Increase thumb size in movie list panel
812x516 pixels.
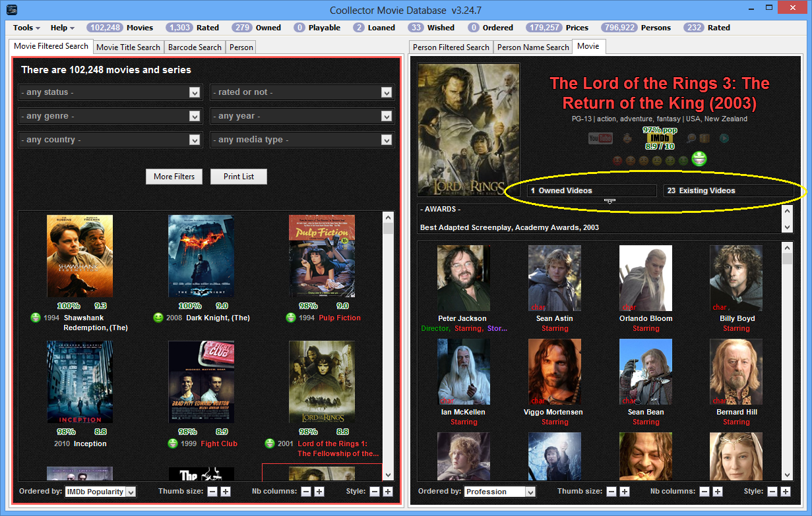[226, 492]
